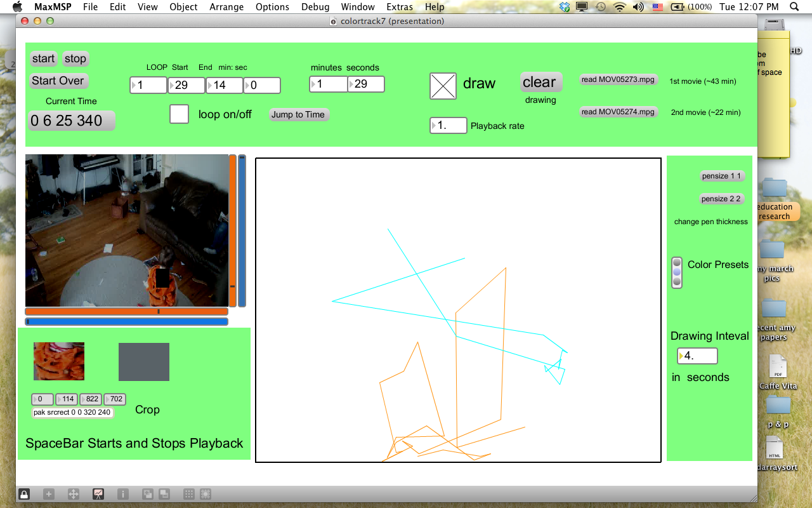Image resolution: width=812 pixels, height=508 pixels.
Task: Click the blue horizontal slider under video
Action: [x=126, y=322]
